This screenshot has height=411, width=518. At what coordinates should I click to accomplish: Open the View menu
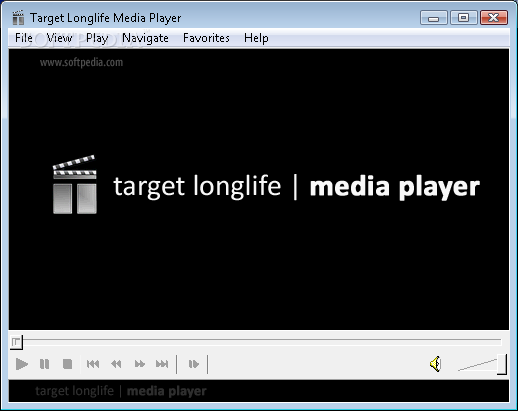click(59, 38)
